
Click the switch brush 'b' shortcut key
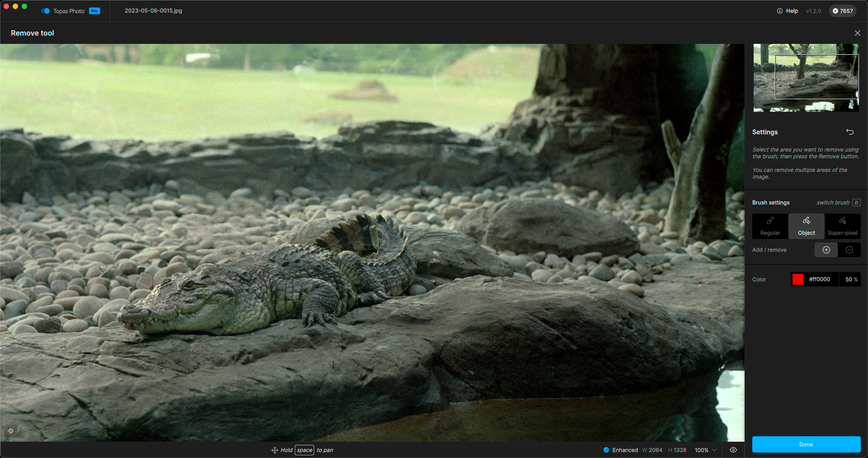(856, 203)
